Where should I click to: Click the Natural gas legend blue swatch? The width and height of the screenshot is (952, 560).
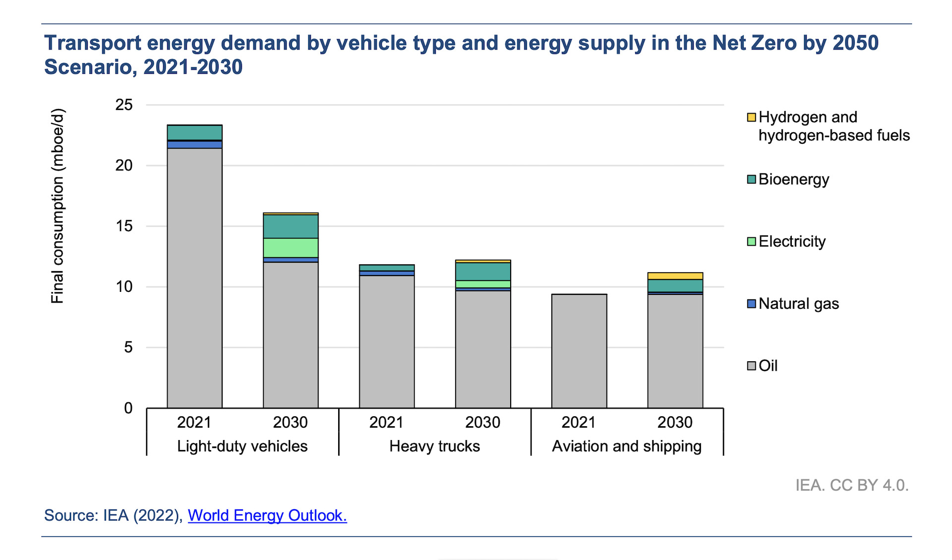pos(751,304)
